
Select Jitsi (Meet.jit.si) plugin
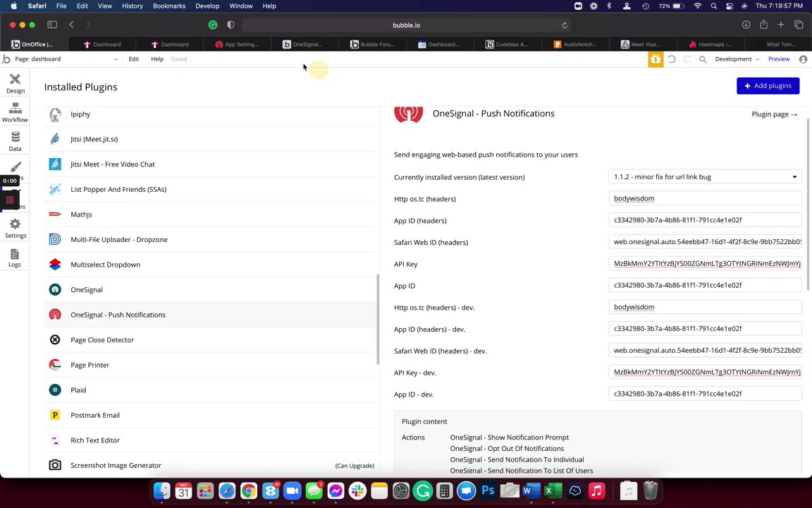tap(211, 139)
